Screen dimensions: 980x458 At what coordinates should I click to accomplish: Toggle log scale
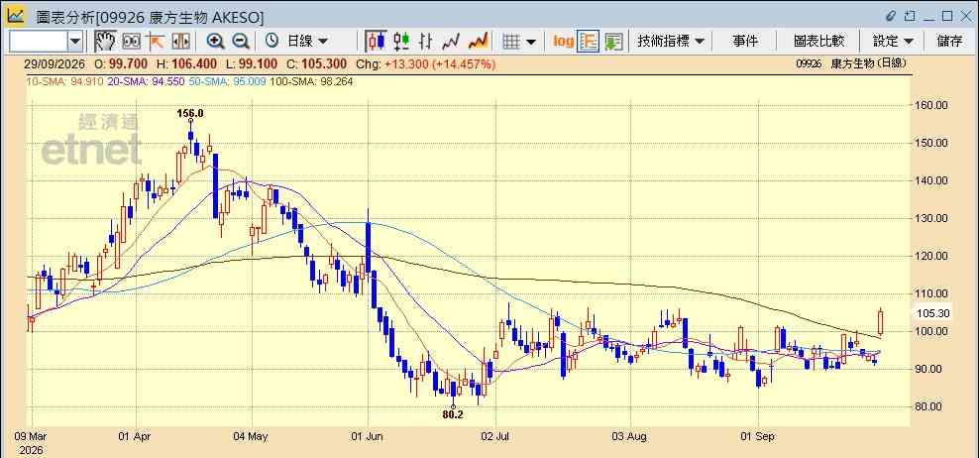tap(564, 42)
